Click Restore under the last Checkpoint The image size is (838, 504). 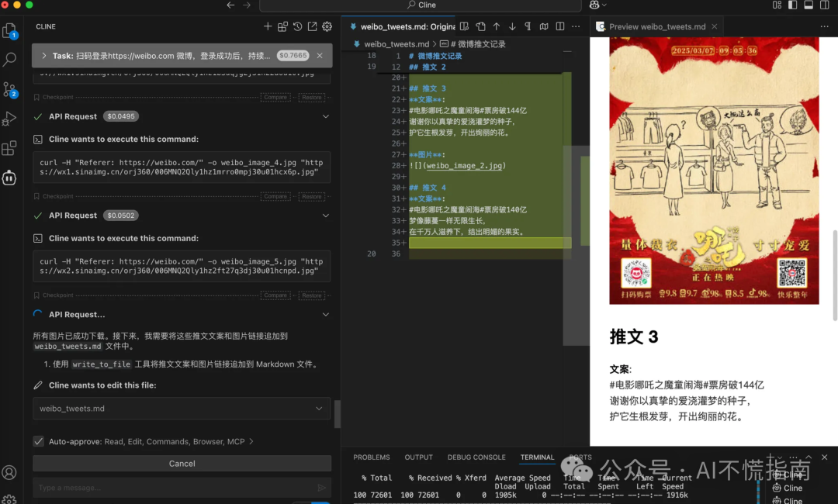tap(312, 295)
